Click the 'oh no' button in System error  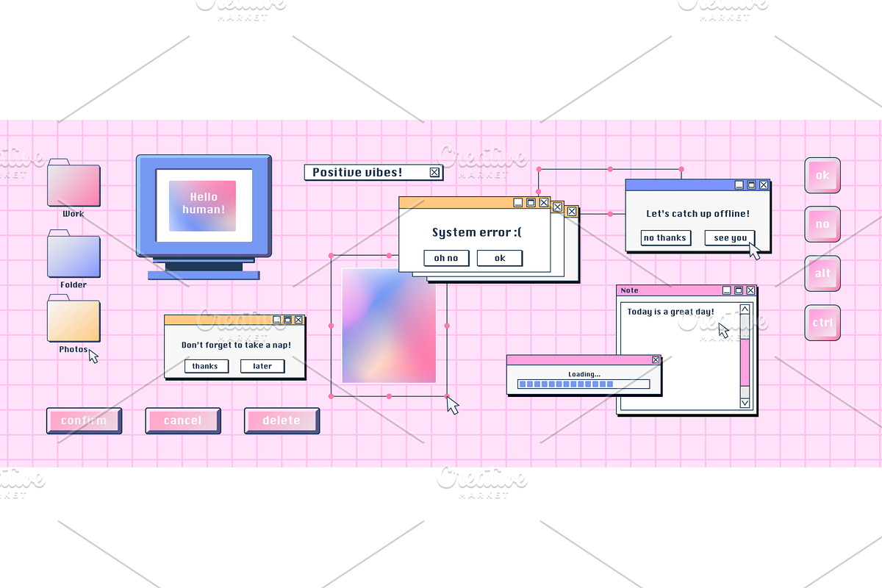tap(446, 258)
